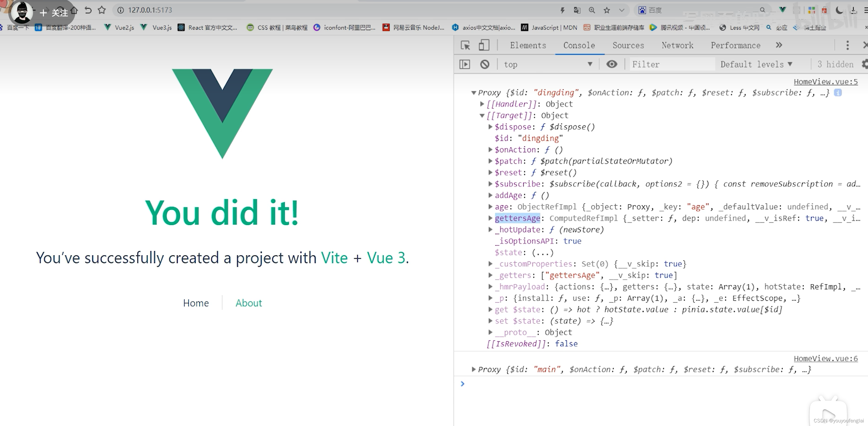868x426 pixels.
Task: Toggle the device toolbar icon
Action: tap(484, 45)
